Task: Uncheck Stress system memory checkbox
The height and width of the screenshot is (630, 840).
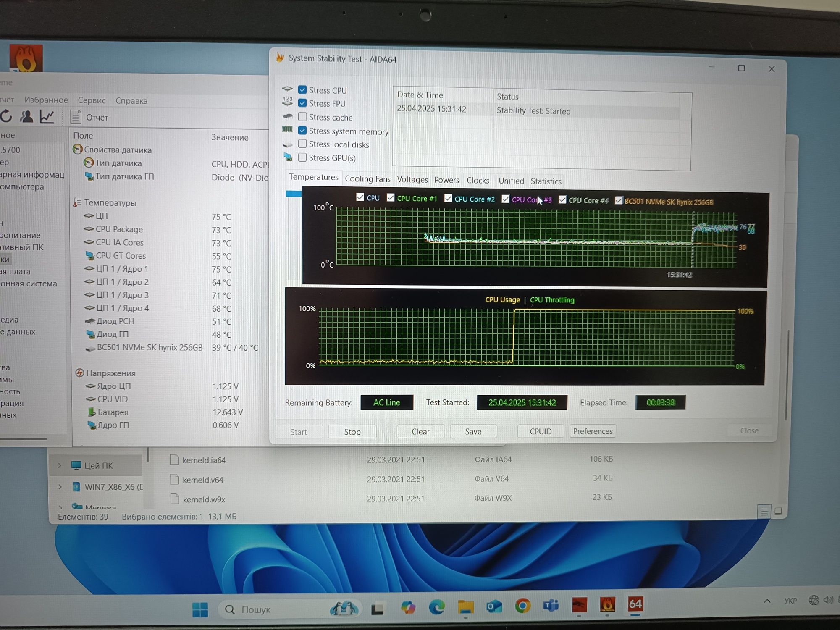Action: (x=302, y=130)
